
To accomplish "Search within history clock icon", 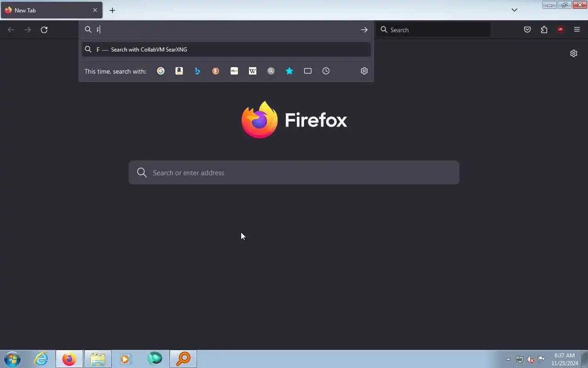I will tap(326, 71).
